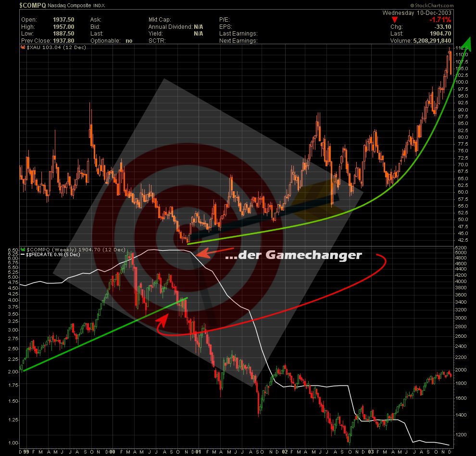Click the $$FEDRATE legend line marker
Image resolution: width=476 pixels, height=456 pixels.
click(x=23, y=255)
